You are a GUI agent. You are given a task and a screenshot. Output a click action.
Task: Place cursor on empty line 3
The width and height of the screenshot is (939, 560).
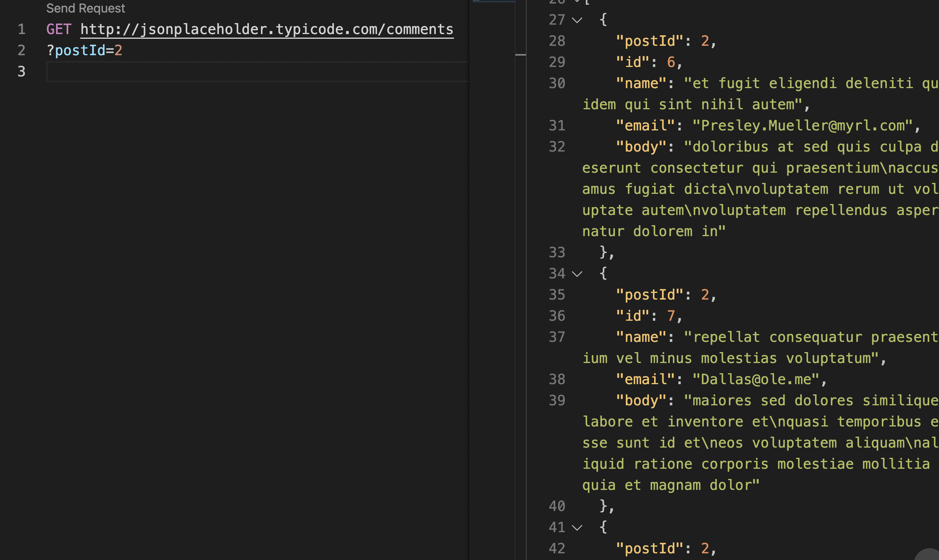(x=257, y=72)
